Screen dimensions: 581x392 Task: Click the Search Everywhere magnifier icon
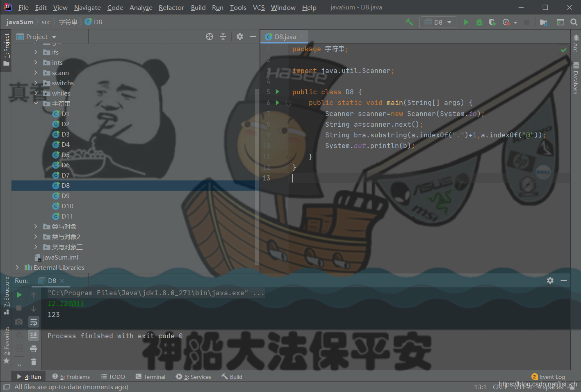(x=574, y=22)
